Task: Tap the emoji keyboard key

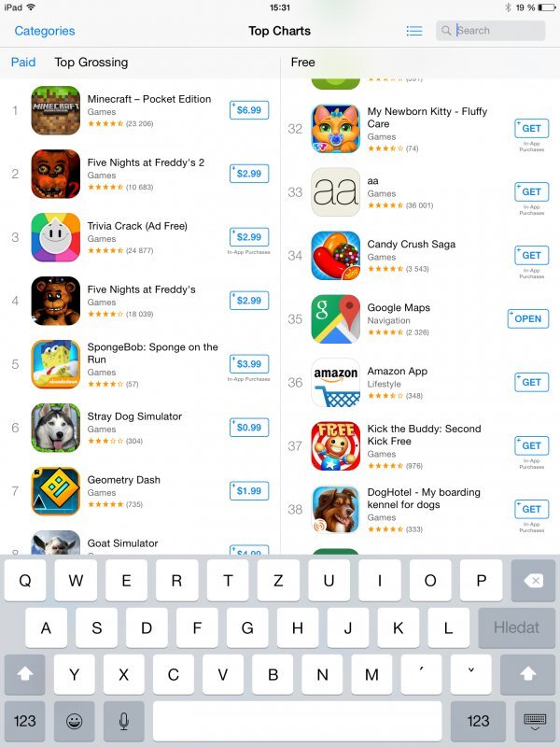Action: (x=75, y=721)
